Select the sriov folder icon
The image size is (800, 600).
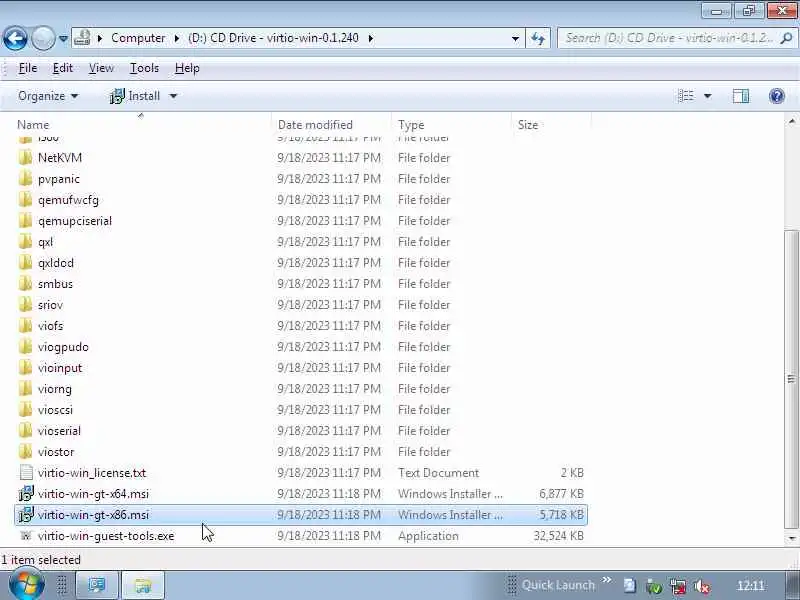pos(26,305)
